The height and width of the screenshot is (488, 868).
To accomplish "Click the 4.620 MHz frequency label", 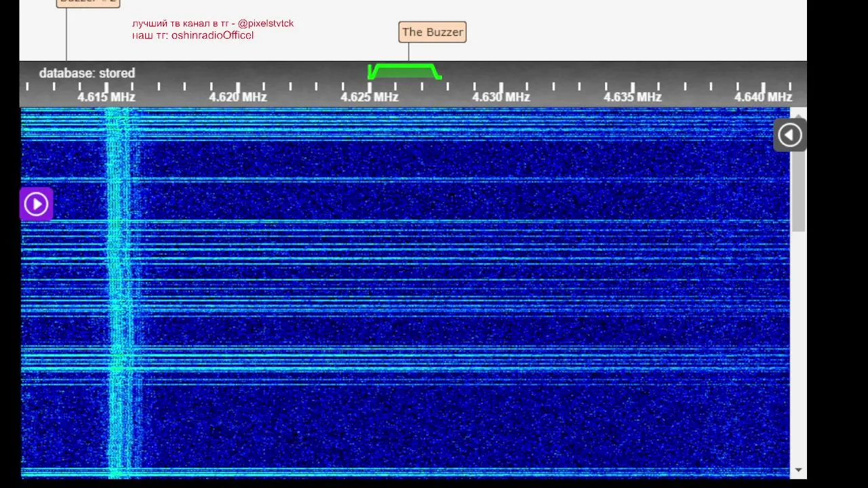I will 238,97.
